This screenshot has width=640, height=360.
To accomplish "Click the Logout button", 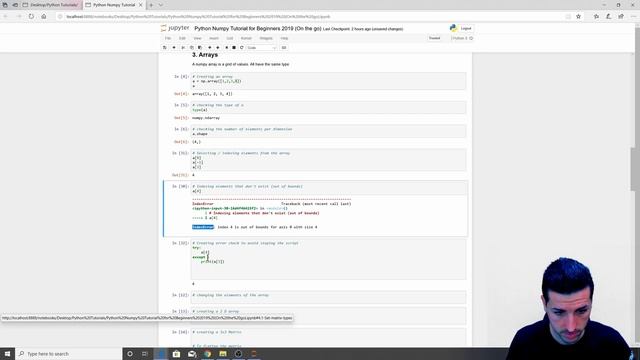I will [466, 28].
